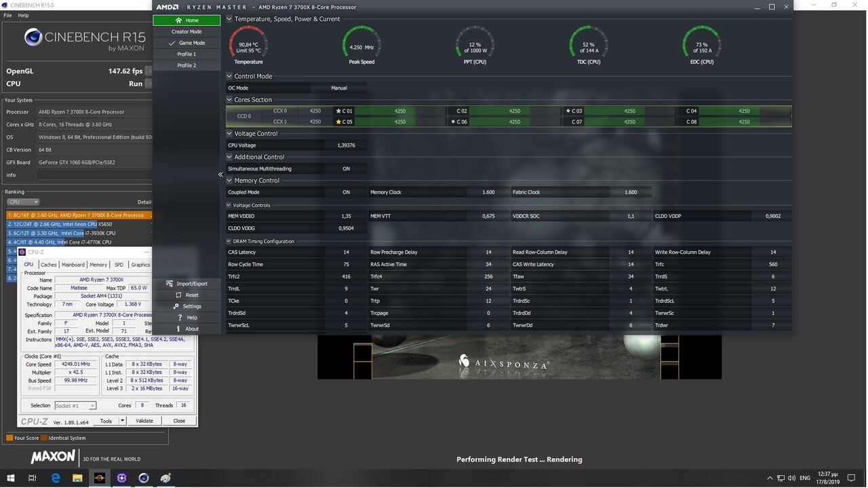Switch to Mainboard tab in CPU-Z

pyautogui.click(x=73, y=265)
